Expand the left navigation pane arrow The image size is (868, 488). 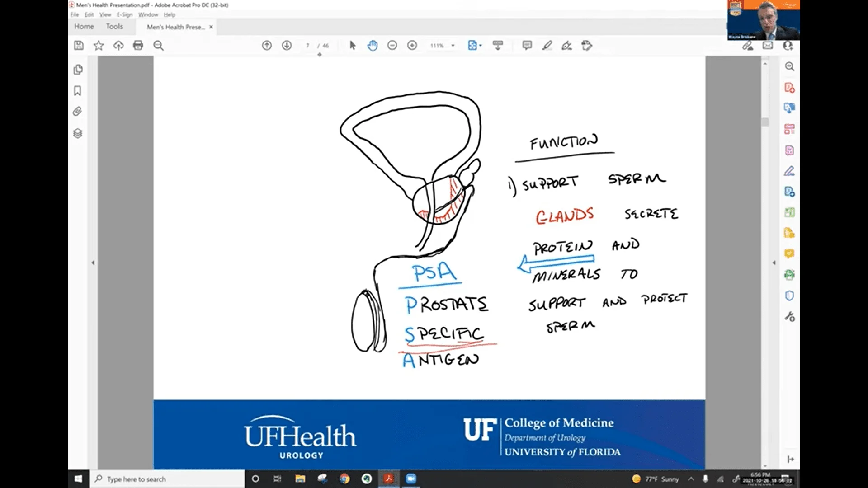(x=93, y=263)
